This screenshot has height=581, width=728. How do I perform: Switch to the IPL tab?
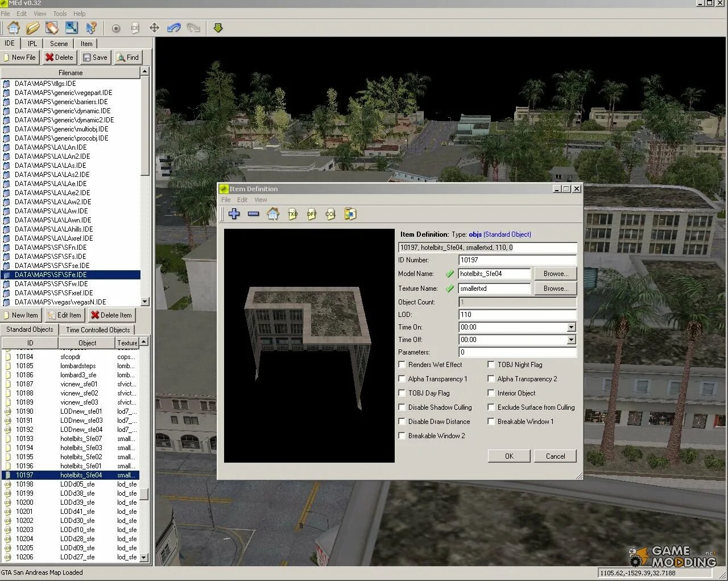pyautogui.click(x=32, y=43)
